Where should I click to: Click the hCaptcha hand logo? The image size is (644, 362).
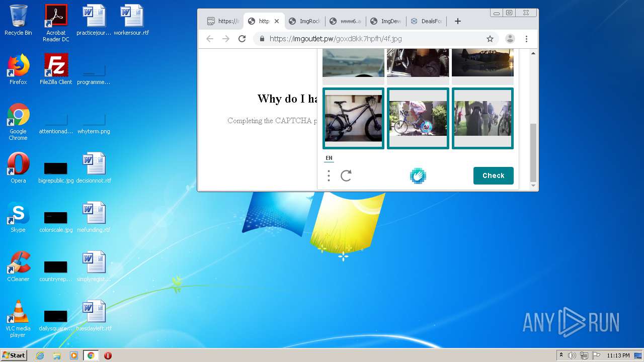point(418,175)
